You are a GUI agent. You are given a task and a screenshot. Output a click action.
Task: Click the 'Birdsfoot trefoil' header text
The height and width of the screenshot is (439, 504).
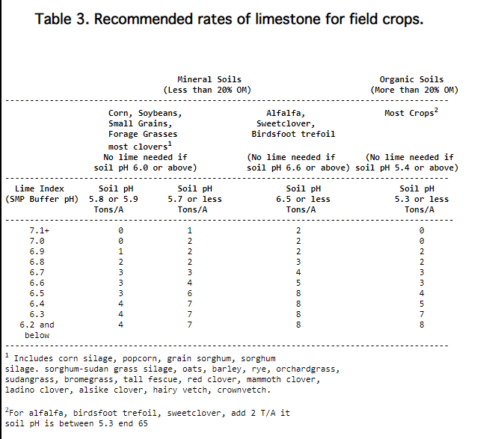click(x=293, y=134)
